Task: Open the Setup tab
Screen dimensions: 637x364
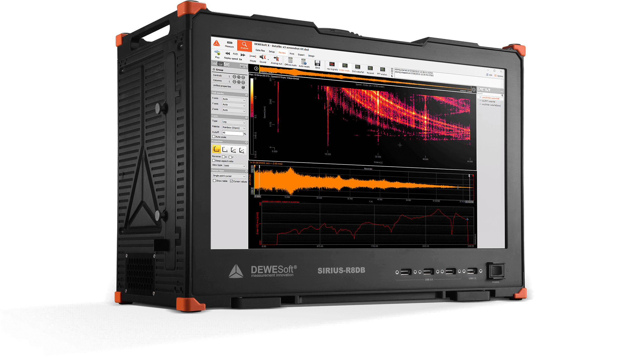Action: point(272,52)
